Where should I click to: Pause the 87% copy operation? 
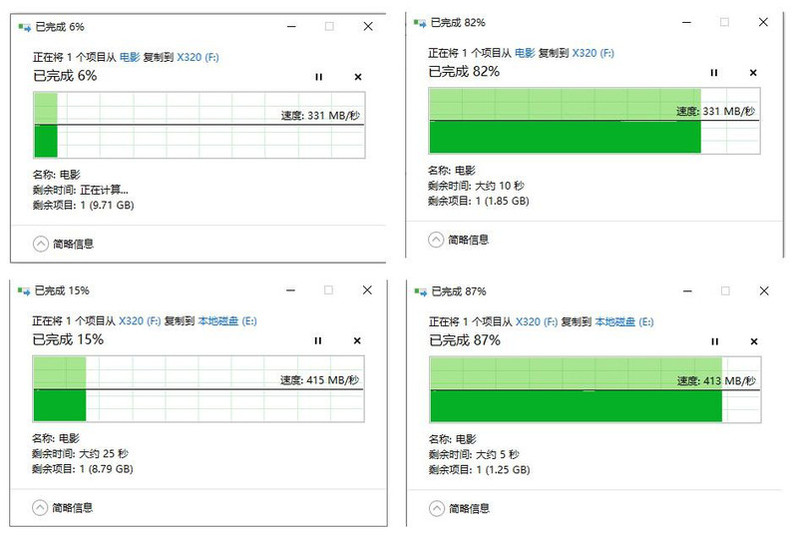click(x=715, y=342)
